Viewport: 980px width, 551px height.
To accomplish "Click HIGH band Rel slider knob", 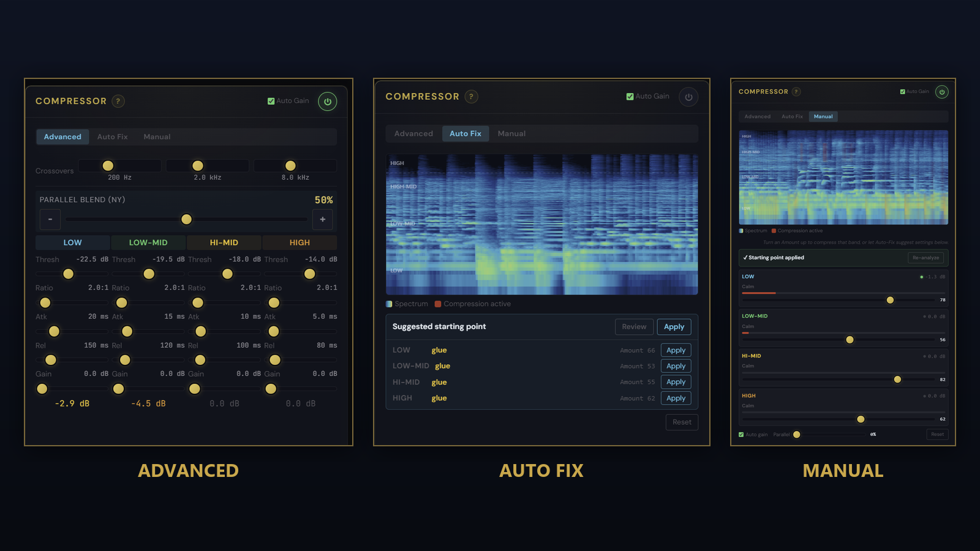I will click(x=275, y=360).
